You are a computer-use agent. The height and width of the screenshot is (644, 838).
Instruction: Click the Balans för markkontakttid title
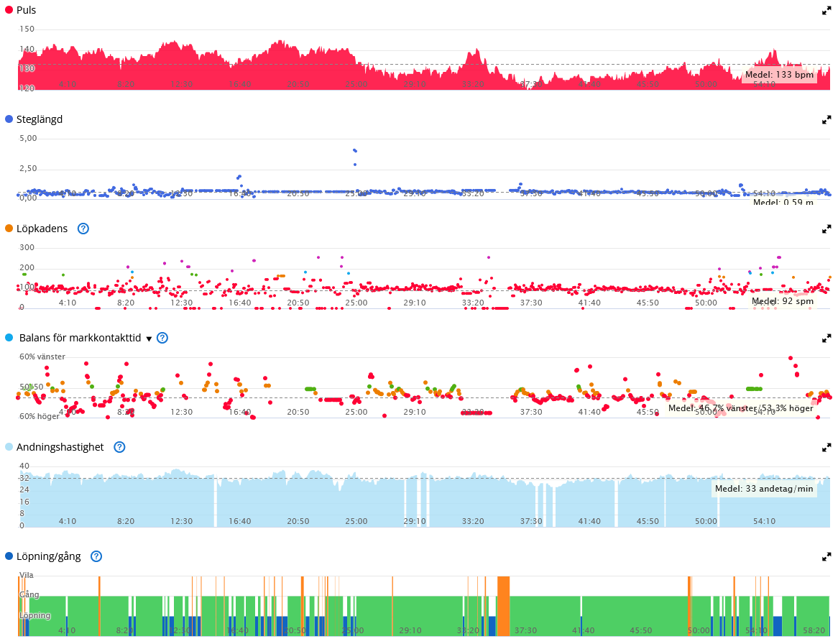(80, 338)
